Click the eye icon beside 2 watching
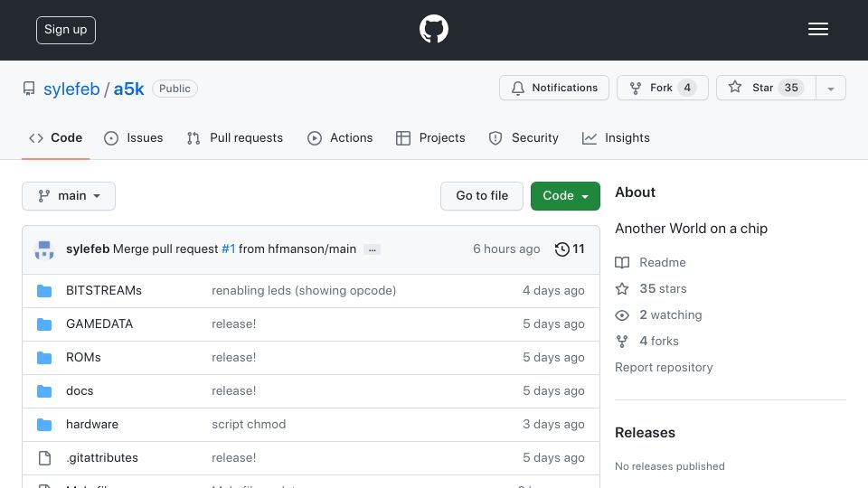Screen dimensions: 868x488 (622, 314)
